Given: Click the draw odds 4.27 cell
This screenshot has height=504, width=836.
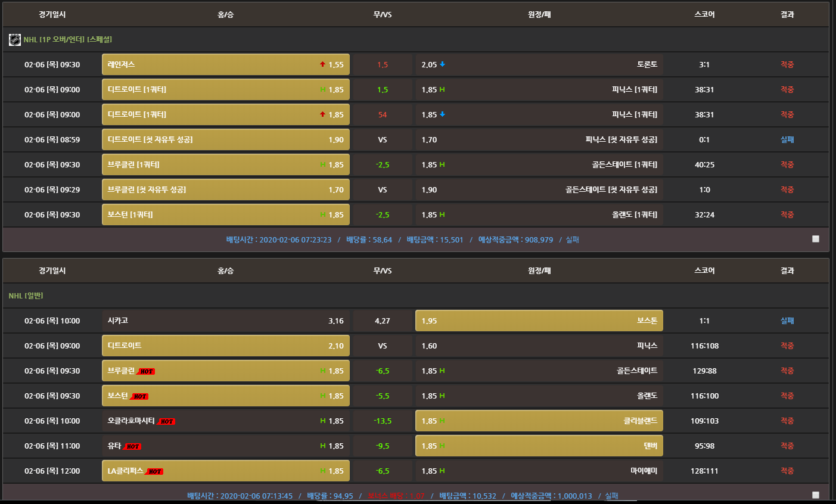Looking at the screenshot, I should click(383, 321).
